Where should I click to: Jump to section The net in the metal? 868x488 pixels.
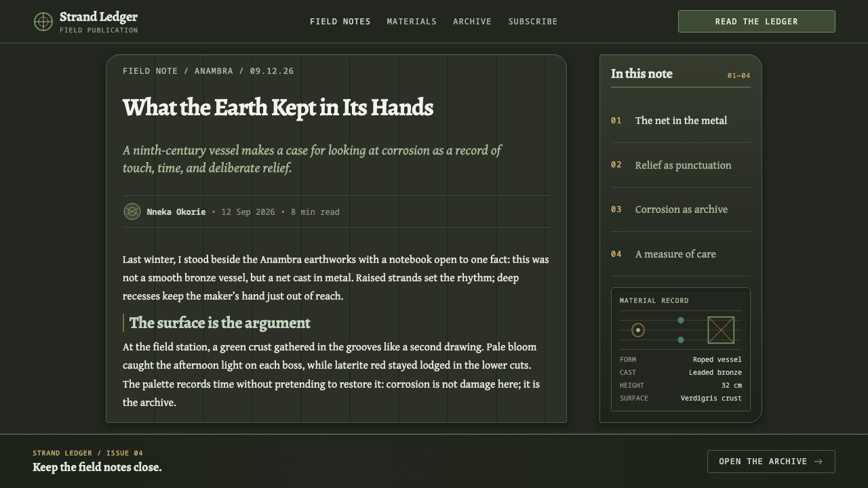pos(681,121)
